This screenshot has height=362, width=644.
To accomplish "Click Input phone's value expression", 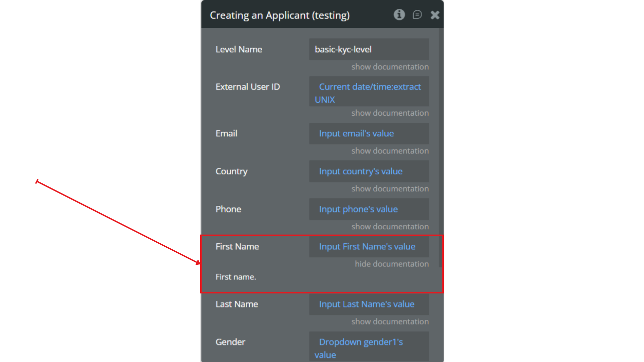I will 358,209.
